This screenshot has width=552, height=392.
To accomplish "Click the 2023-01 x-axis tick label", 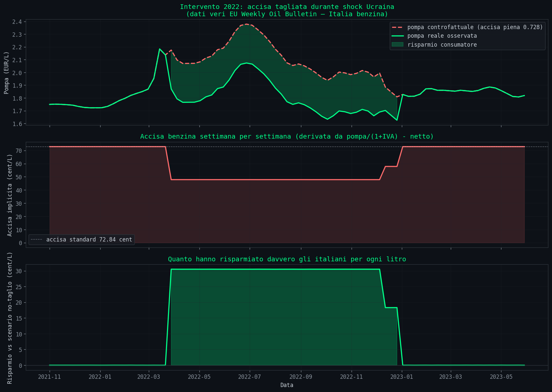I will (x=402, y=377).
